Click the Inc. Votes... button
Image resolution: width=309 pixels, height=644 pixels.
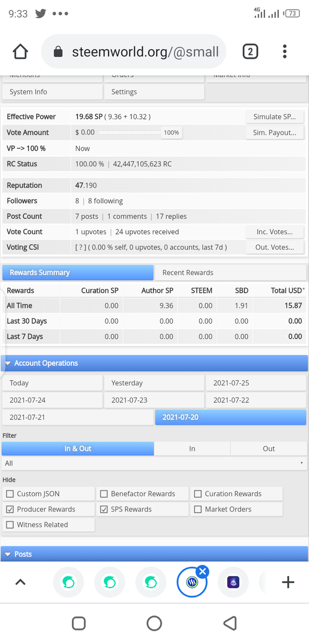pos(274,232)
